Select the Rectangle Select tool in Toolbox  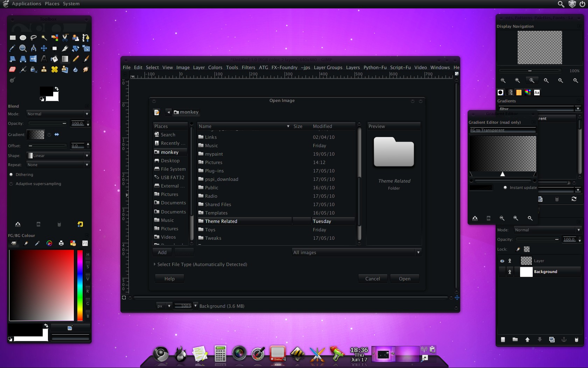13,38
